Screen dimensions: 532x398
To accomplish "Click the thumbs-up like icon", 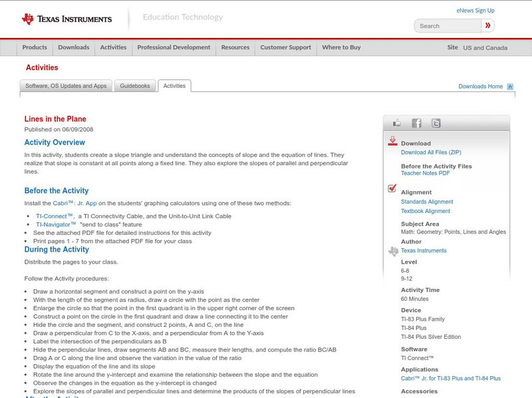I will (x=396, y=123).
